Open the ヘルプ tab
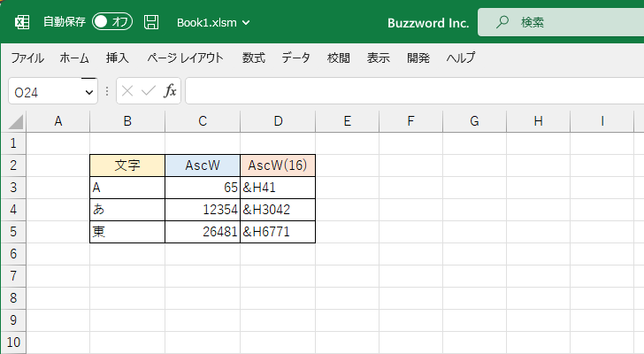This screenshot has width=644, height=354. click(x=461, y=58)
